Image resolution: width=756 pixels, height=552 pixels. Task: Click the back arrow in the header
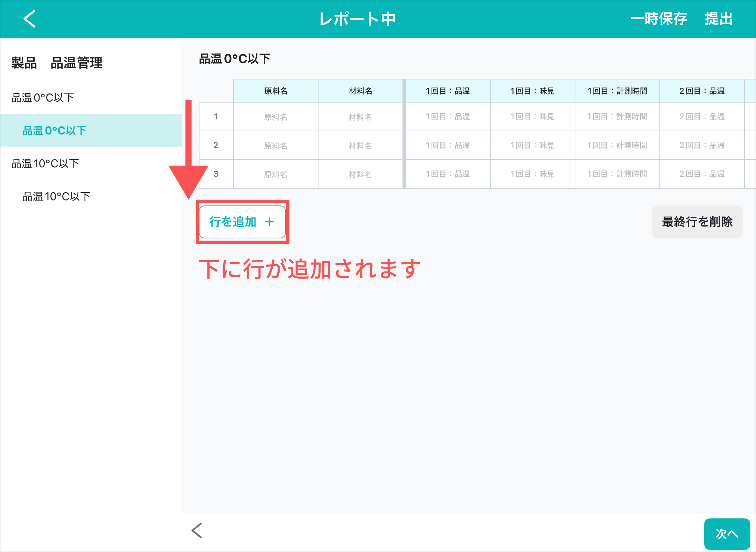pos(30,19)
